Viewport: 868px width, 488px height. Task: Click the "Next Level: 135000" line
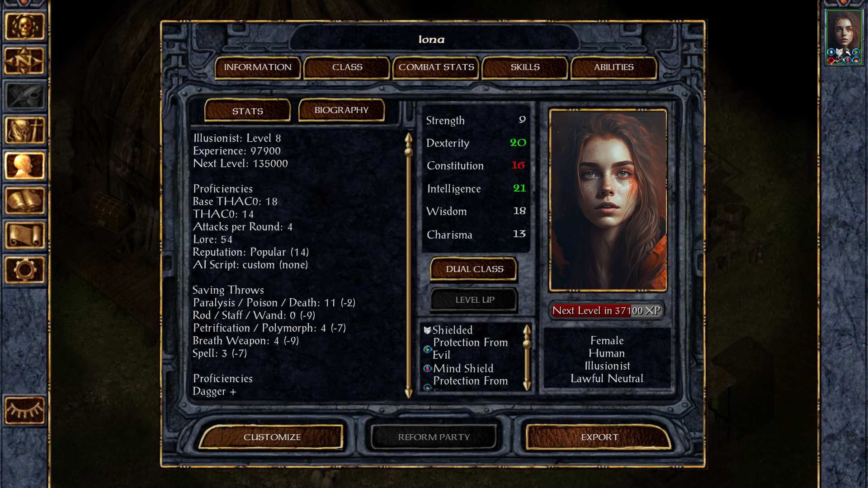pyautogui.click(x=241, y=164)
